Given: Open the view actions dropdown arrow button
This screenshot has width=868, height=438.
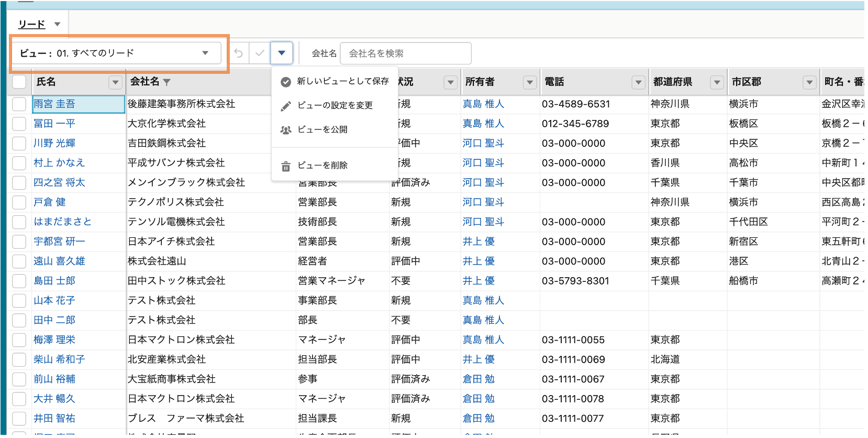Looking at the screenshot, I should [282, 53].
